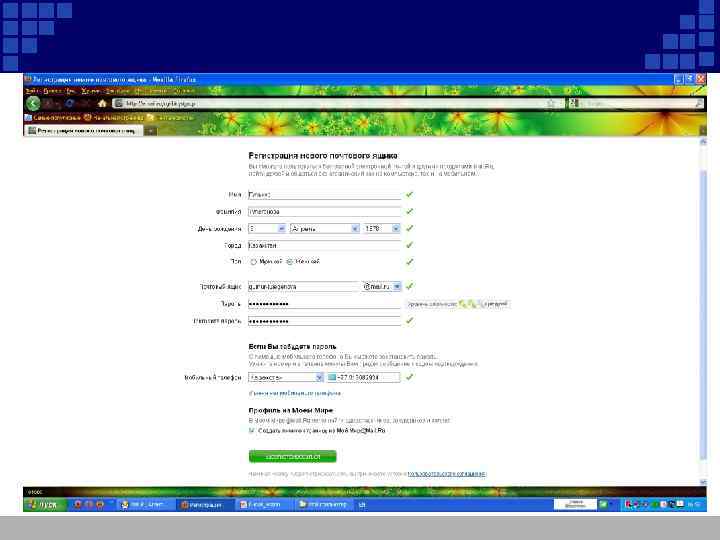
Task: Open the birth year dropdown
Action: pyautogui.click(x=382, y=228)
